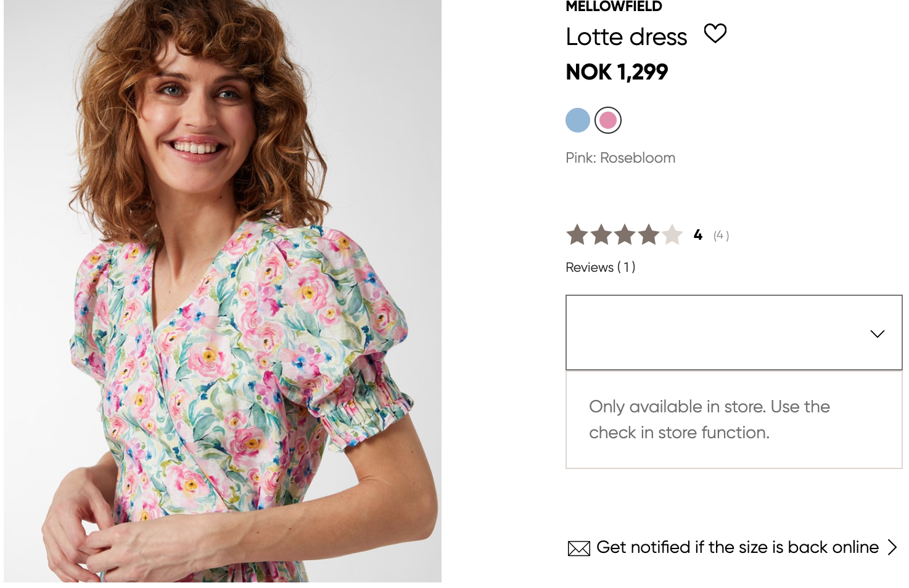Select the pink Rosebloom color swatch
This screenshot has width=909, height=588.
click(x=608, y=120)
